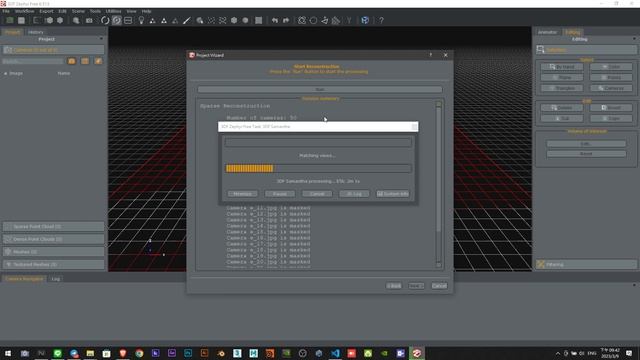Open the Export menu

(x=46, y=11)
